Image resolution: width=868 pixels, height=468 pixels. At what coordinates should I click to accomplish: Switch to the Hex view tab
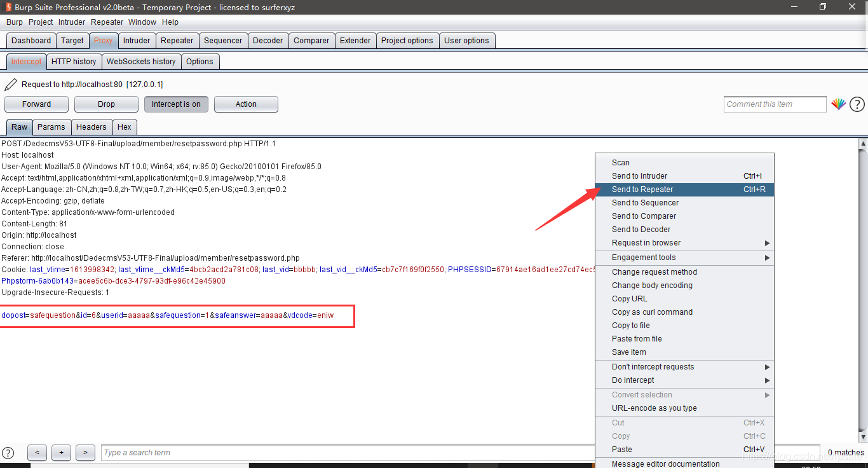[x=125, y=127]
